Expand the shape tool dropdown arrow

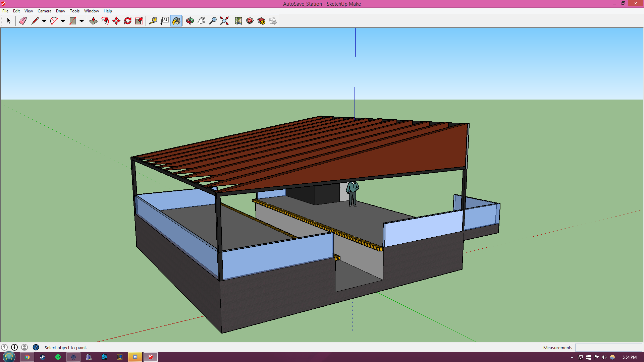pos(82,21)
